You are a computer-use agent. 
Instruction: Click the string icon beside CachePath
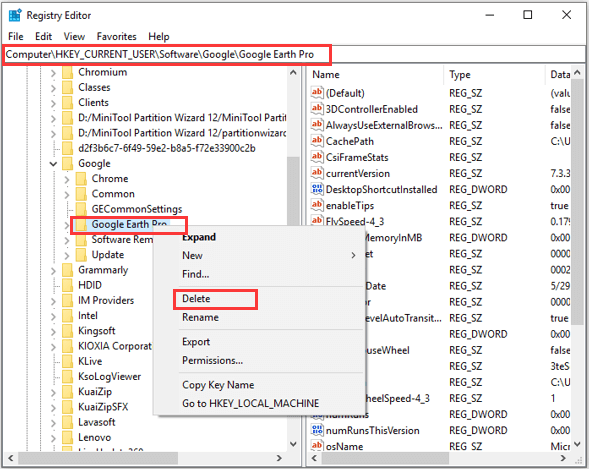tap(317, 141)
